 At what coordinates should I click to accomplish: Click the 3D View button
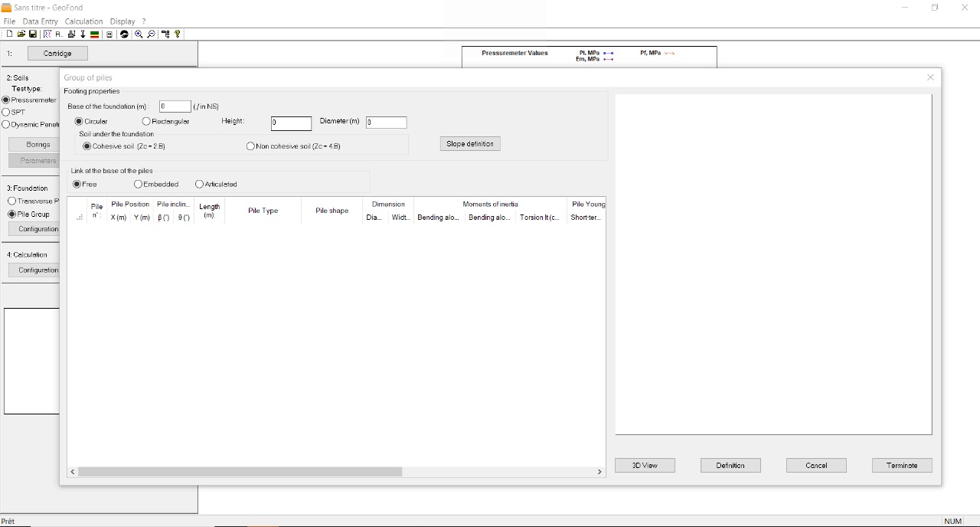645,465
